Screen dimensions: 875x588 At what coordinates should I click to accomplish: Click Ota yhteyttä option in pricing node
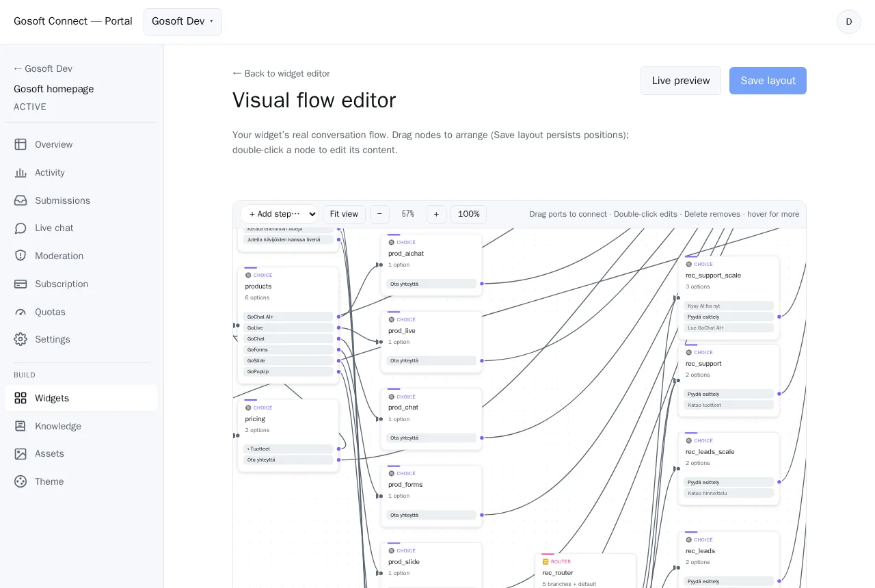[288, 460]
